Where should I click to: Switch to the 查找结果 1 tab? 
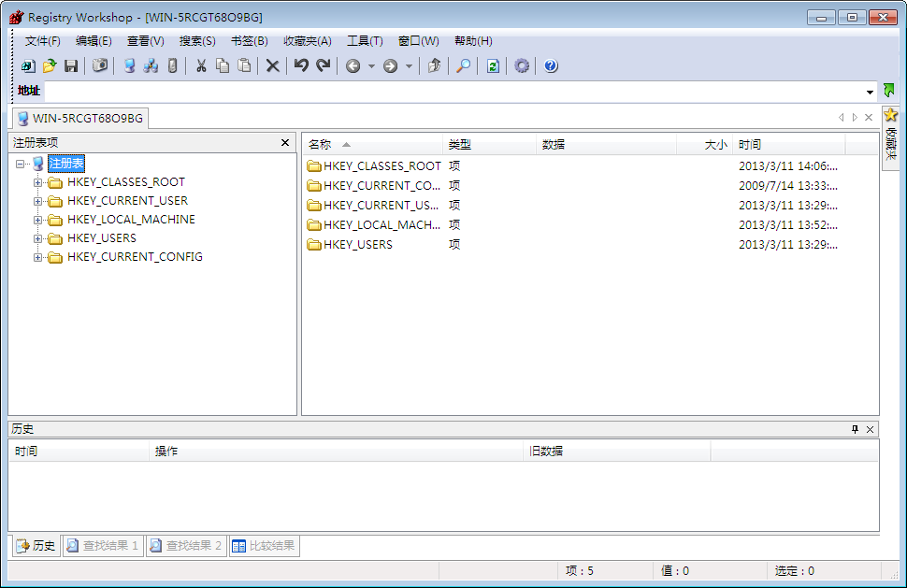pos(103,545)
